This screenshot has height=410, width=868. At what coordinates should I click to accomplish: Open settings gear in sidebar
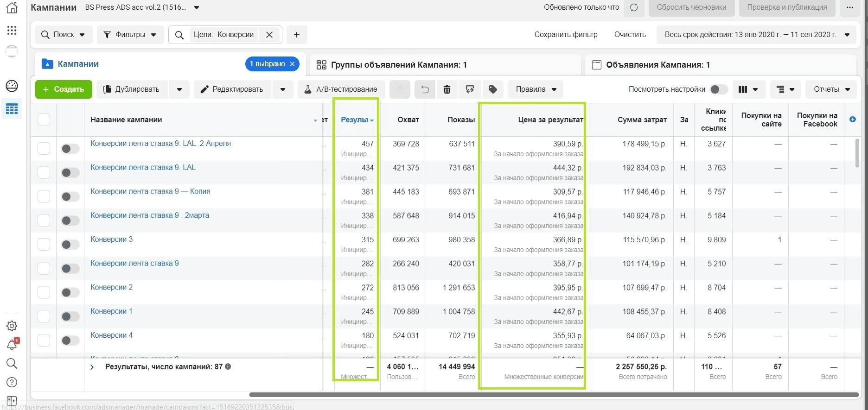[12, 326]
